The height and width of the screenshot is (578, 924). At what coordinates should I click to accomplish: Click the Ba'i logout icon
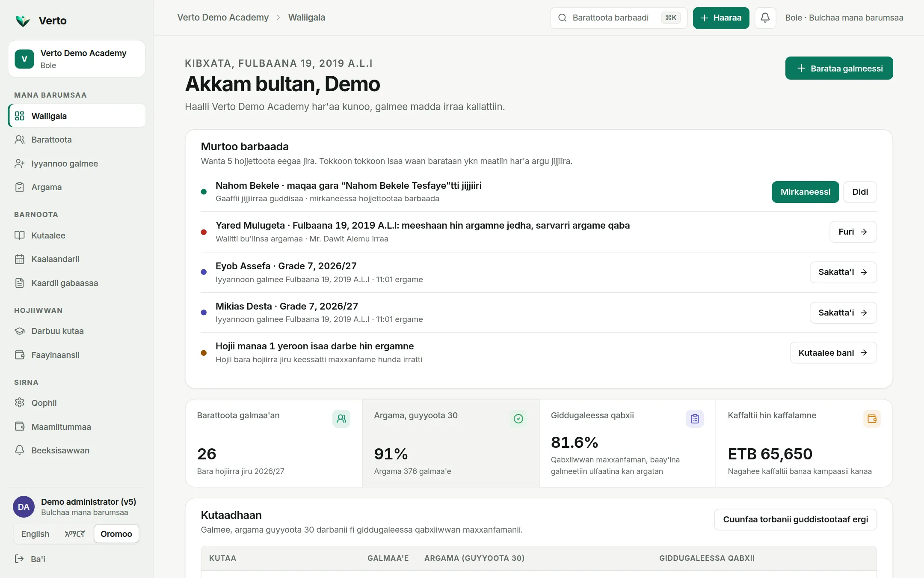19,559
